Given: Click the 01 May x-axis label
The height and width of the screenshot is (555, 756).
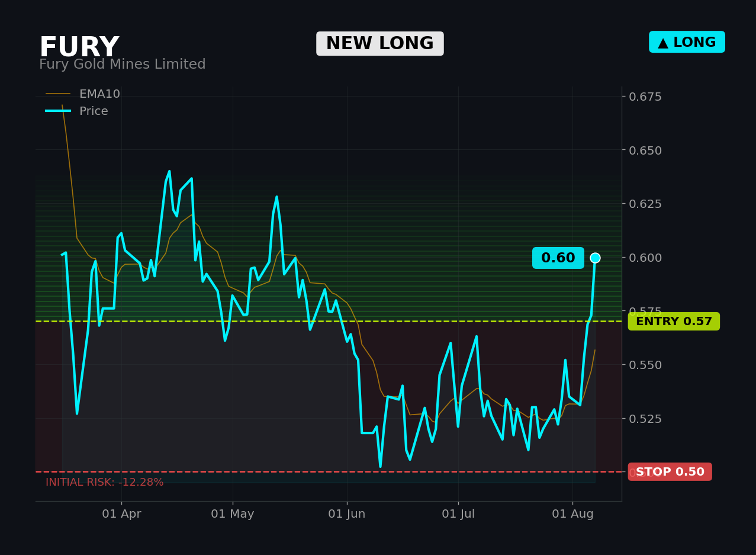Looking at the screenshot, I should tap(233, 514).
